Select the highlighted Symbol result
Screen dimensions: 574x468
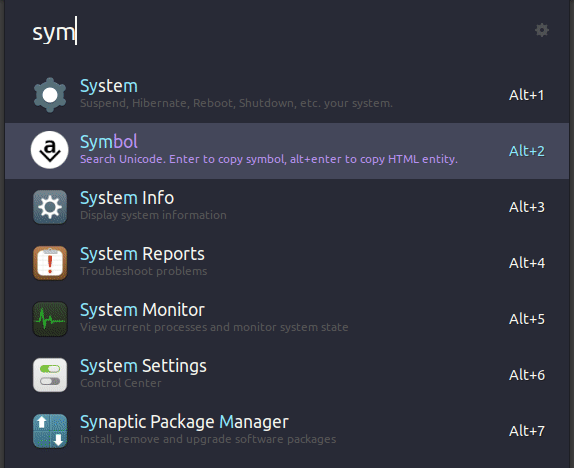287,151
